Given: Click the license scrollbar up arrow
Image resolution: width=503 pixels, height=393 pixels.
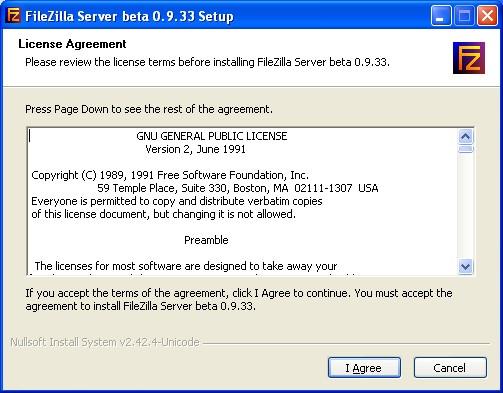Looking at the screenshot, I should click(465, 136).
